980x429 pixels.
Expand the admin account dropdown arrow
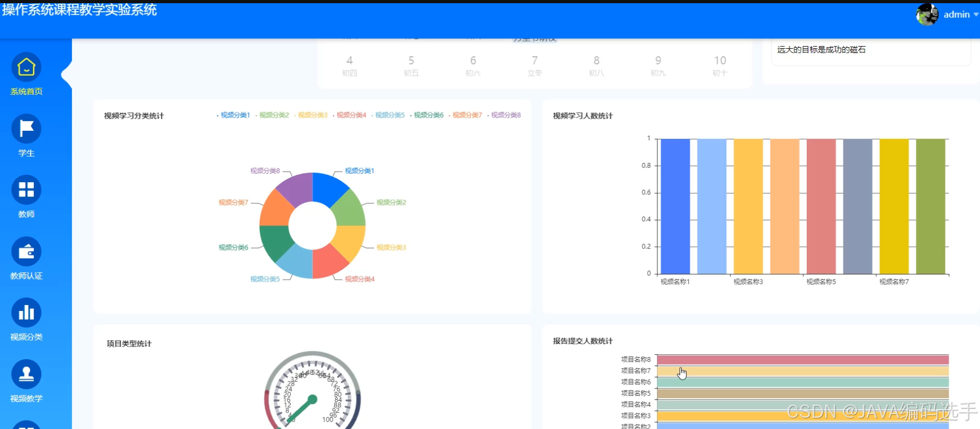click(976, 15)
